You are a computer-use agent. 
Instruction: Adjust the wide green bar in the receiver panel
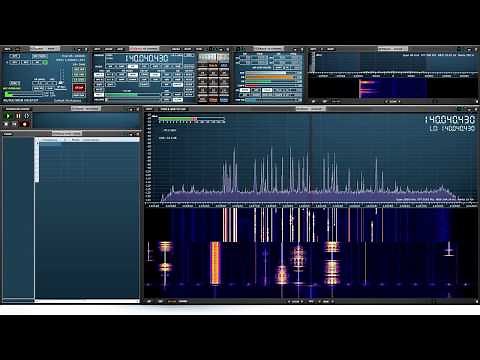pos(133,94)
